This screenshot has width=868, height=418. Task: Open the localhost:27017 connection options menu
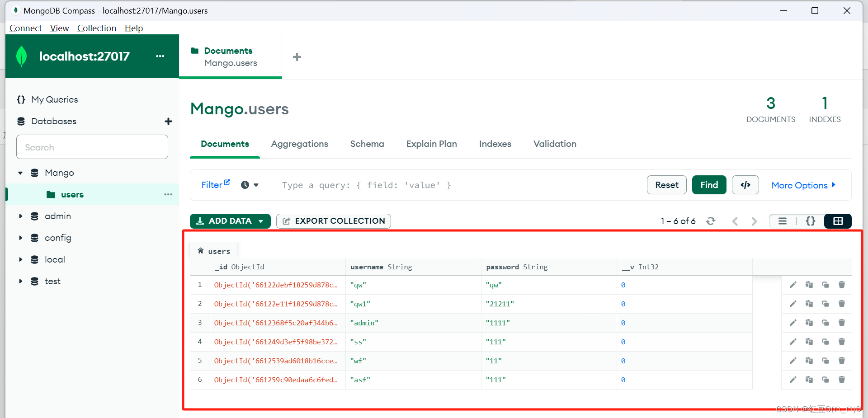[x=160, y=56]
